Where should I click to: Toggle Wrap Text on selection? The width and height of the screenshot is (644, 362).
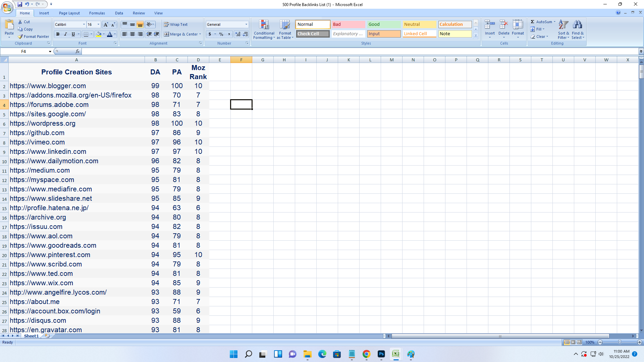tap(176, 24)
